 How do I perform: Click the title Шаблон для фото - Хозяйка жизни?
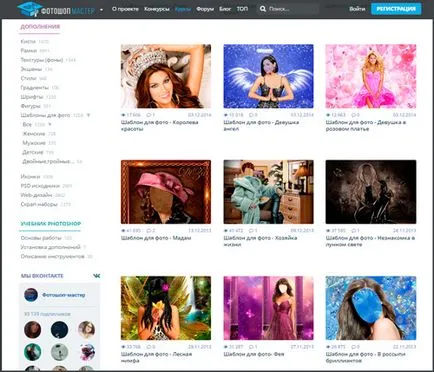260,241
